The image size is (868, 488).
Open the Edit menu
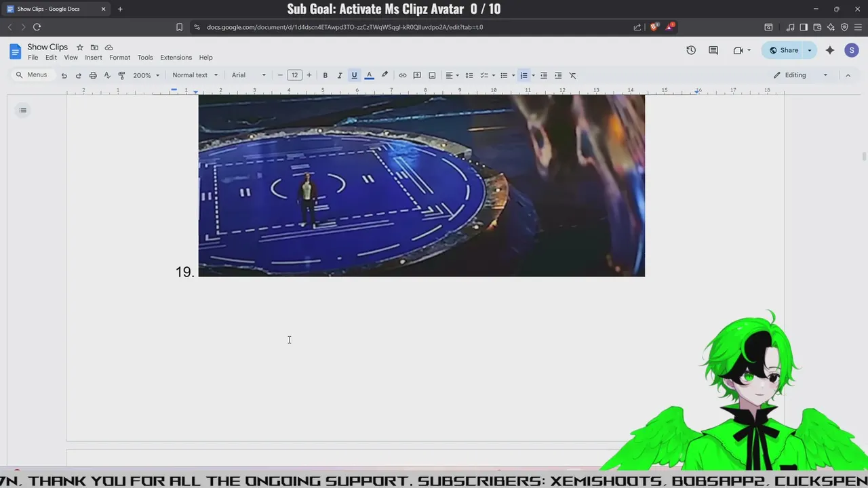pos(51,58)
